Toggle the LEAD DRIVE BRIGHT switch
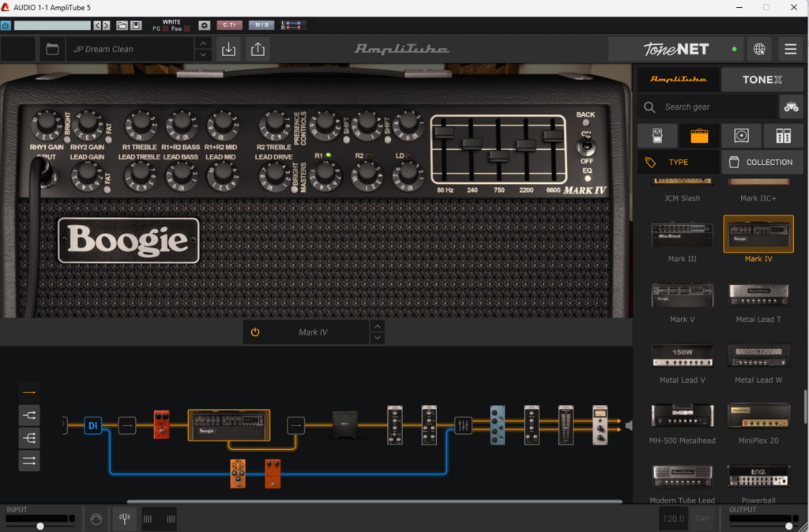The height and width of the screenshot is (532, 809). pyautogui.click(x=295, y=189)
